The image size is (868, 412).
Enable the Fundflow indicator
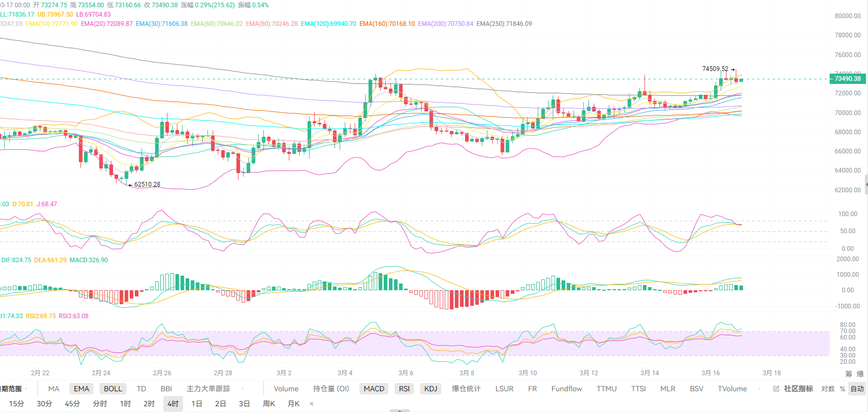pyautogui.click(x=566, y=389)
